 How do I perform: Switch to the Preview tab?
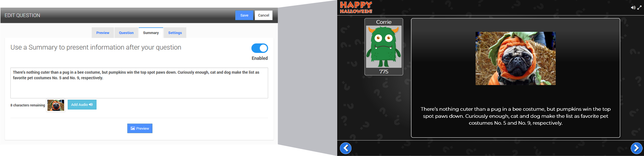click(103, 33)
